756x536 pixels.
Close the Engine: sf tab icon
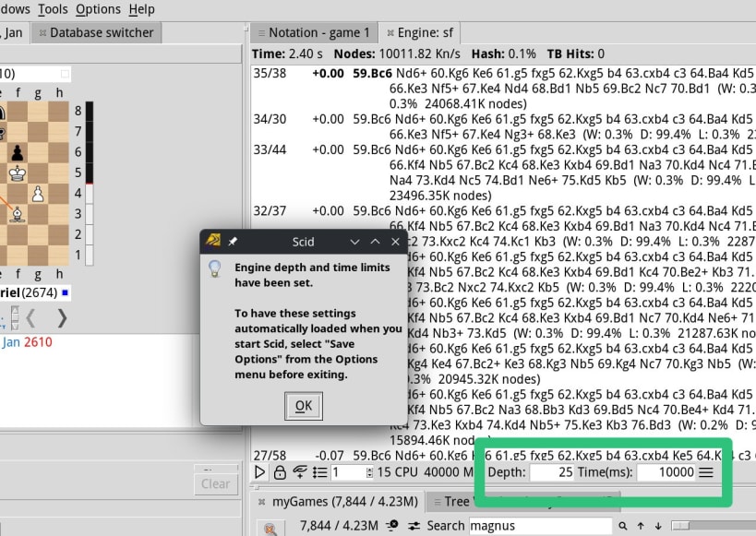point(390,33)
